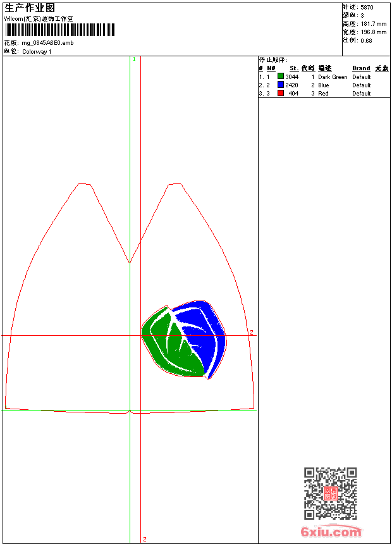Select the Colorway 1 label
392x544 pixels.
pyautogui.click(x=37, y=51)
